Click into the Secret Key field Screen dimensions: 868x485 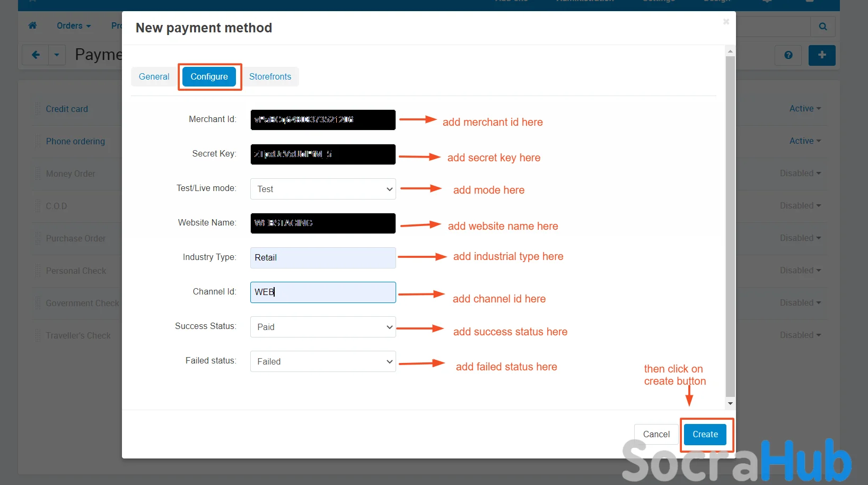coord(323,154)
